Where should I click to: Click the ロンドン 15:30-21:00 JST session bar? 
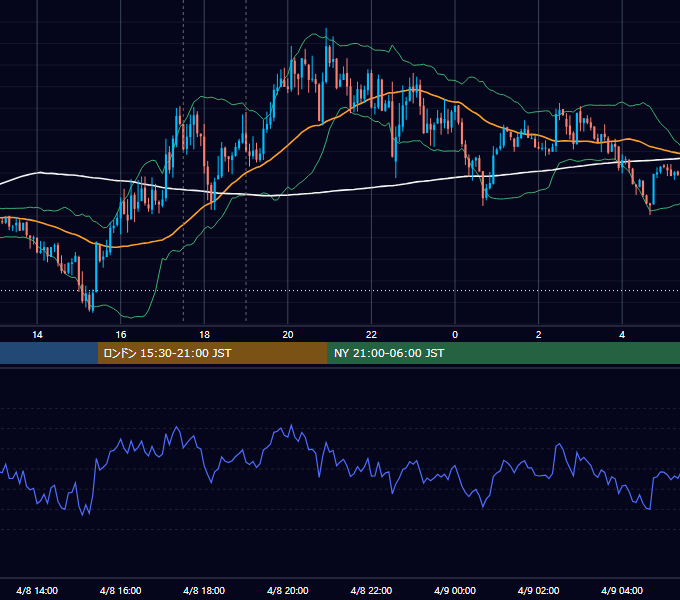[212, 353]
